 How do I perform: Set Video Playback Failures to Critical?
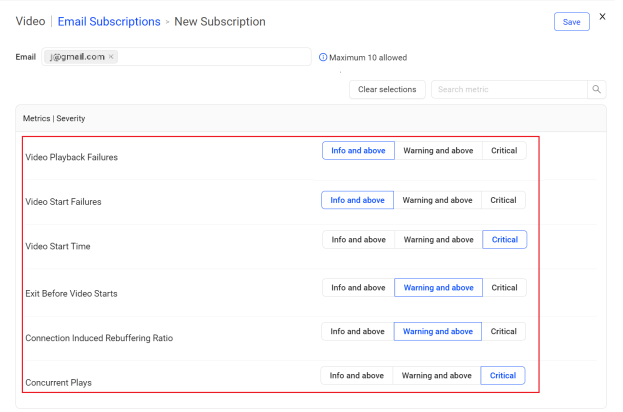(504, 151)
